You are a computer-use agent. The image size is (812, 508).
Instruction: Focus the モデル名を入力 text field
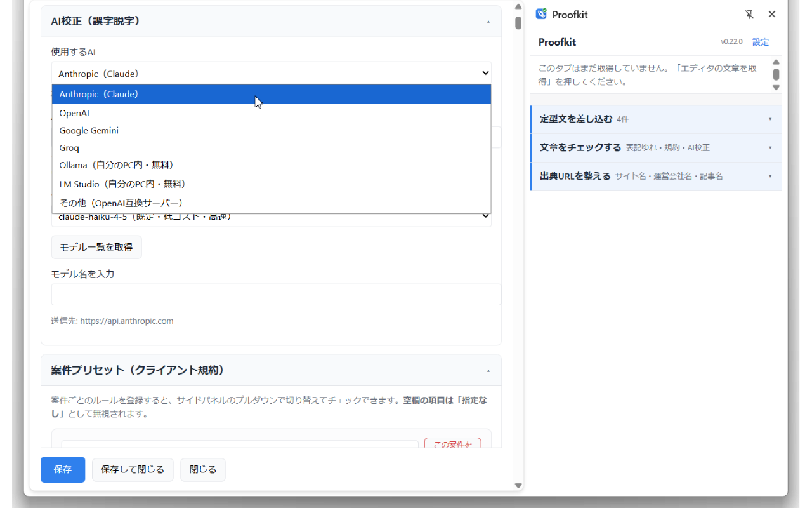(276, 295)
